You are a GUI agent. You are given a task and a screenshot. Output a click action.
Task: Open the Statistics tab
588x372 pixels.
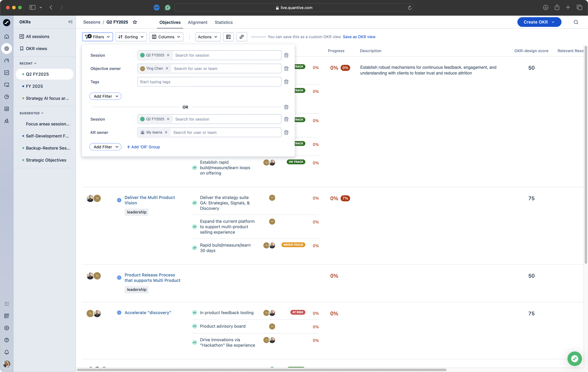tap(223, 22)
